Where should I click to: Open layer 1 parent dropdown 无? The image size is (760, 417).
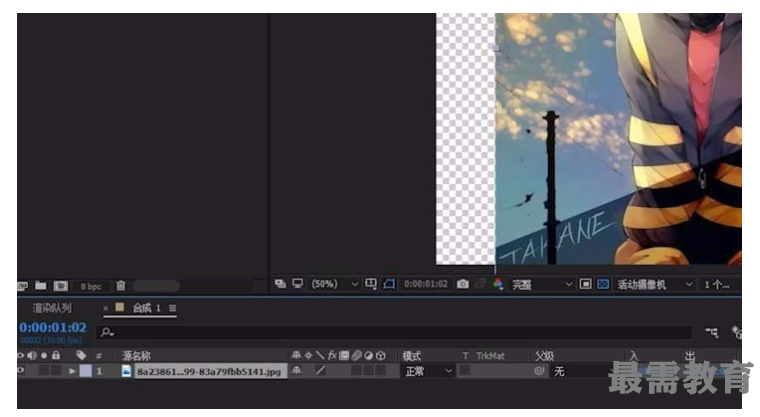click(x=579, y=371)
